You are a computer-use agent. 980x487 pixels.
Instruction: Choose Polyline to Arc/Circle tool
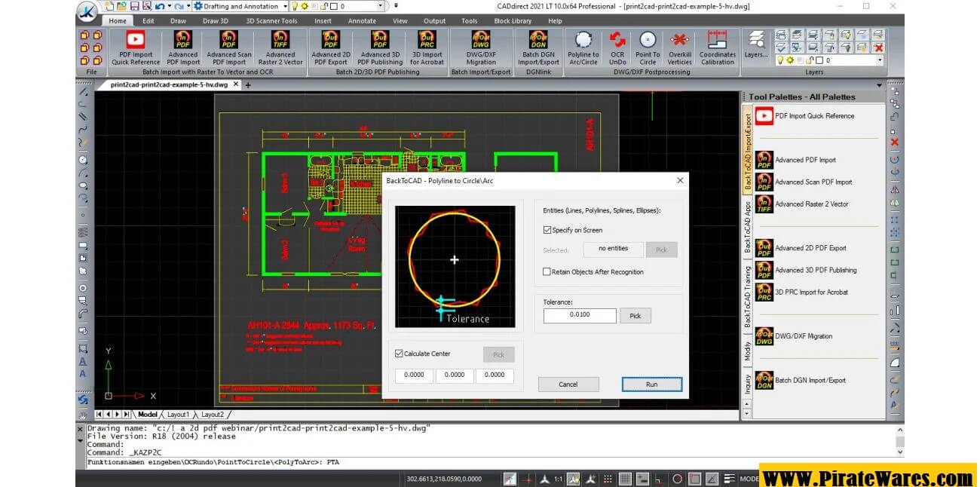click(x=583, y=47)
